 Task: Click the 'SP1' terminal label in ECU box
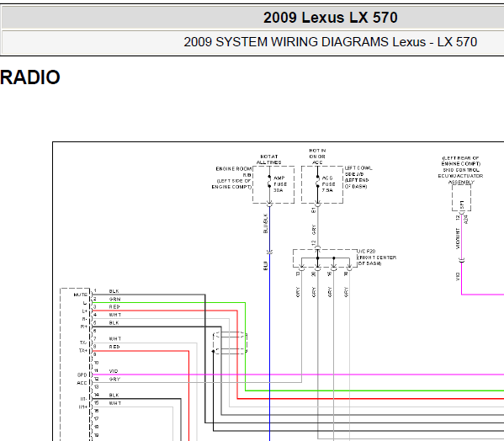coord(462,205)
